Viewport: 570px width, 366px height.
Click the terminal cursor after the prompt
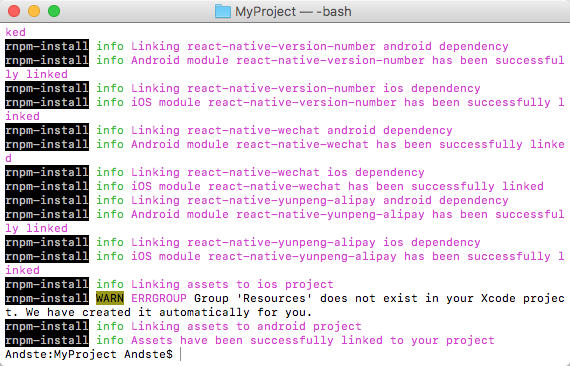click(181, 354)
